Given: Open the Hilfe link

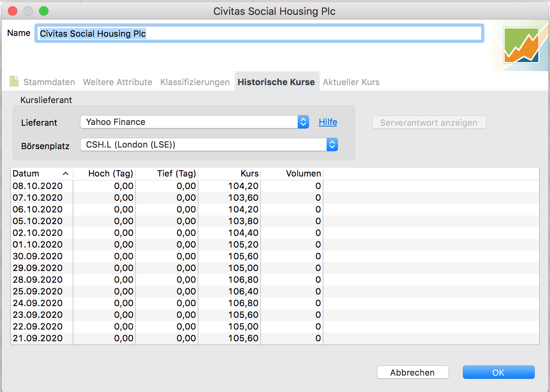Looking at the screenshot, I should pyautogui.click(x=328, y=122).
